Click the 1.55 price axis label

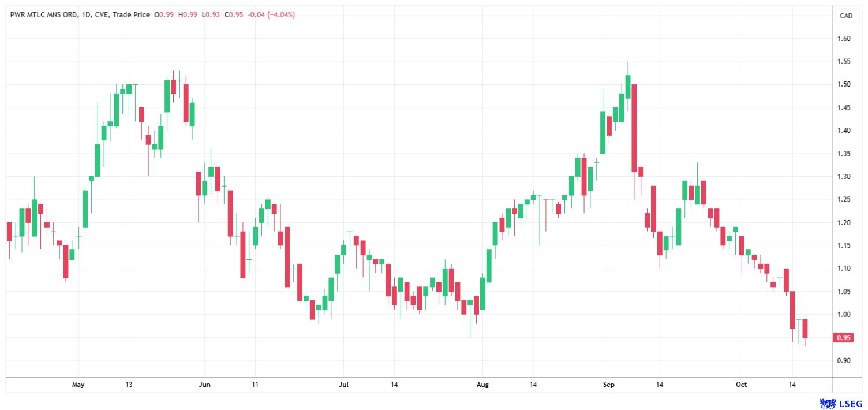[844, 62]
